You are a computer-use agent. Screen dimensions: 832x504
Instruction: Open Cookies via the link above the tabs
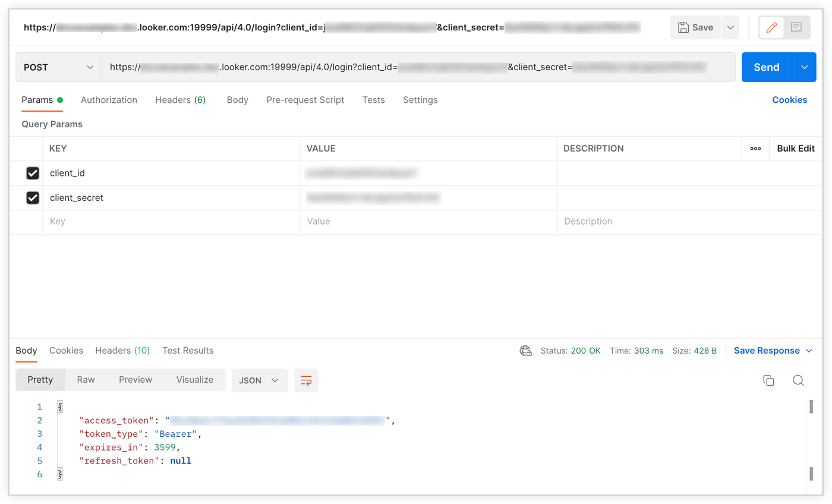point(789,100)
